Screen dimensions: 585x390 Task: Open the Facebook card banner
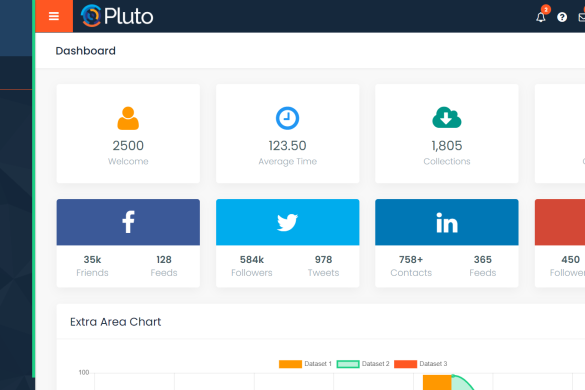128,222
